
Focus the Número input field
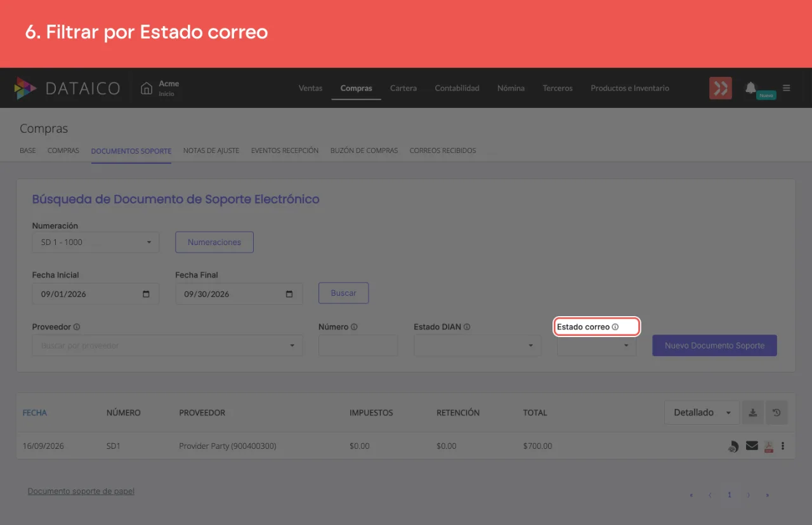tap(358, 345)
